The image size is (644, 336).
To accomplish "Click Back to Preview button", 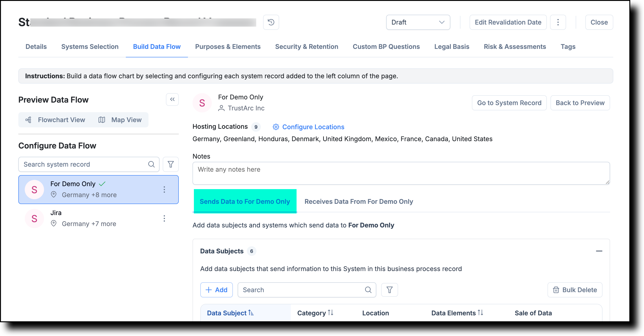I will click(x=580, y=103).
